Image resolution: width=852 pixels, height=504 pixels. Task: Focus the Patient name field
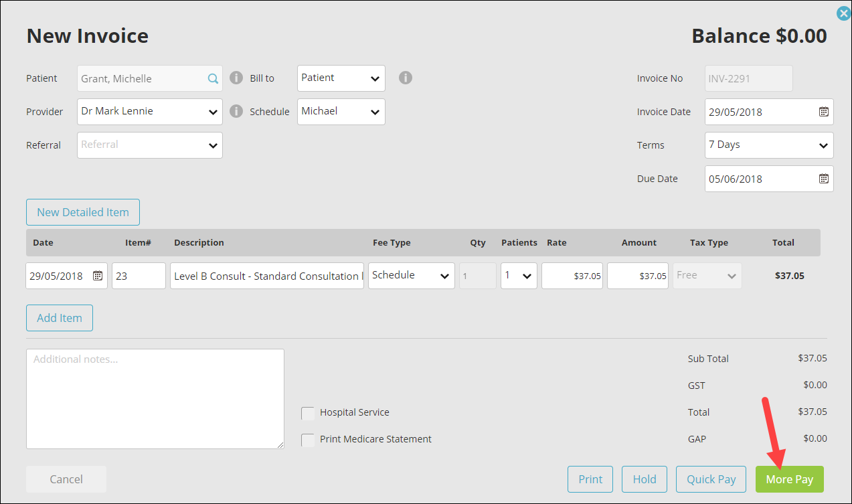150,78
